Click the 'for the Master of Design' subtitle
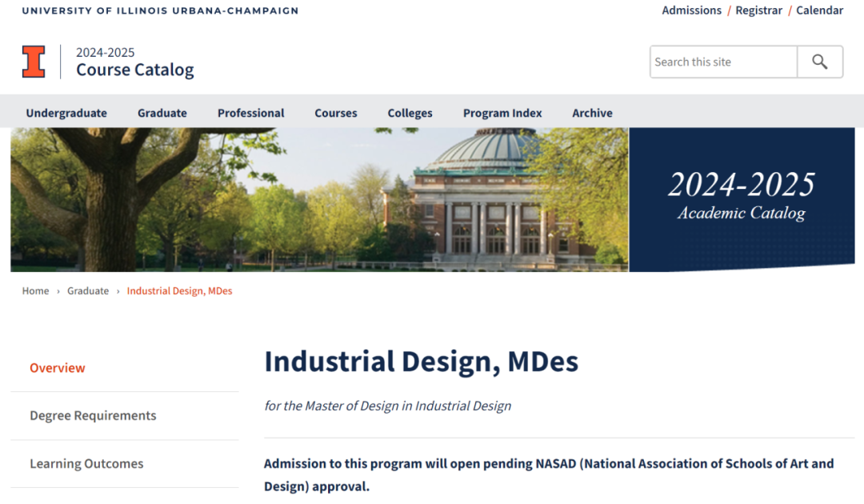 click(387, 406)
